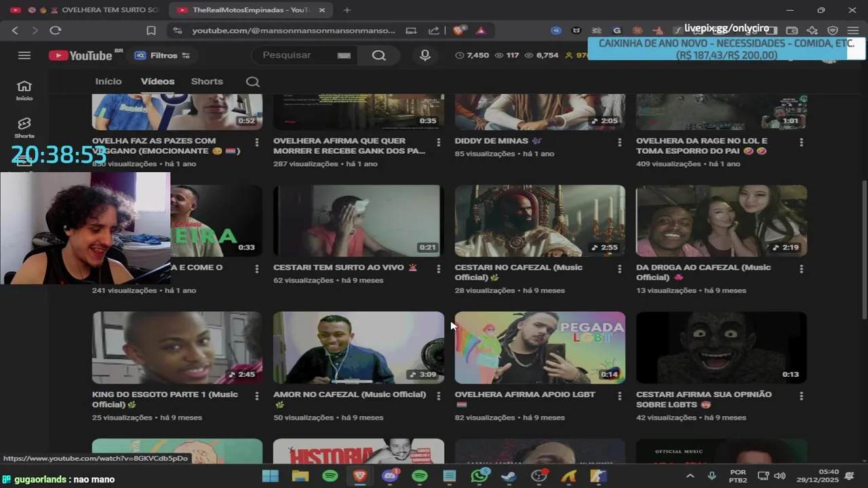This screenshot has height=488, width=868.
Task: Close the TheRealMotosEmpinadas browser tab
Action: click(322, 10)
